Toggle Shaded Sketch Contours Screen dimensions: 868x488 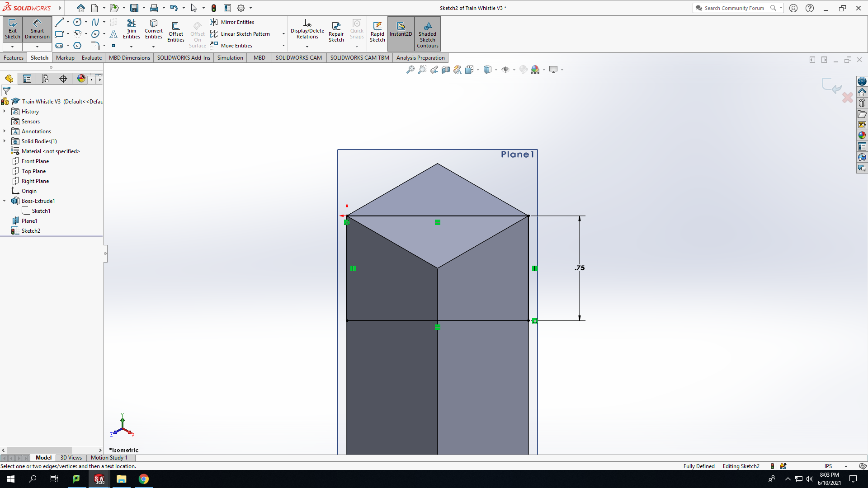click(x=427, y=34)
